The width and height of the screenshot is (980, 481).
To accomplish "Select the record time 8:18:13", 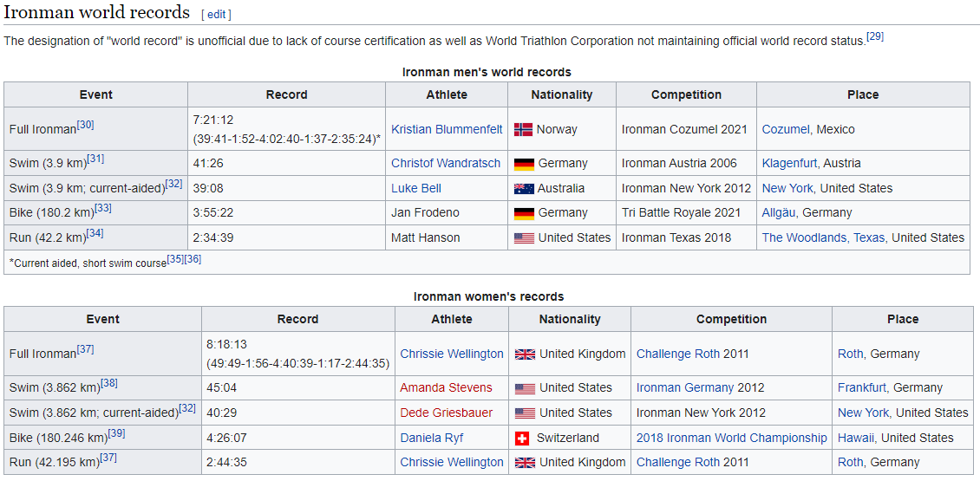I will (x=227, y=343).
